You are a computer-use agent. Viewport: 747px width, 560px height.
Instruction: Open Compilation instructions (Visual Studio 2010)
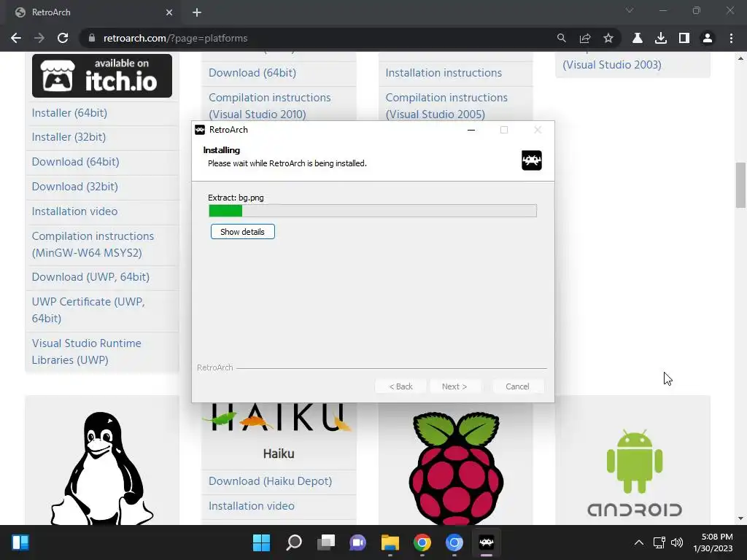coord(270,106)
